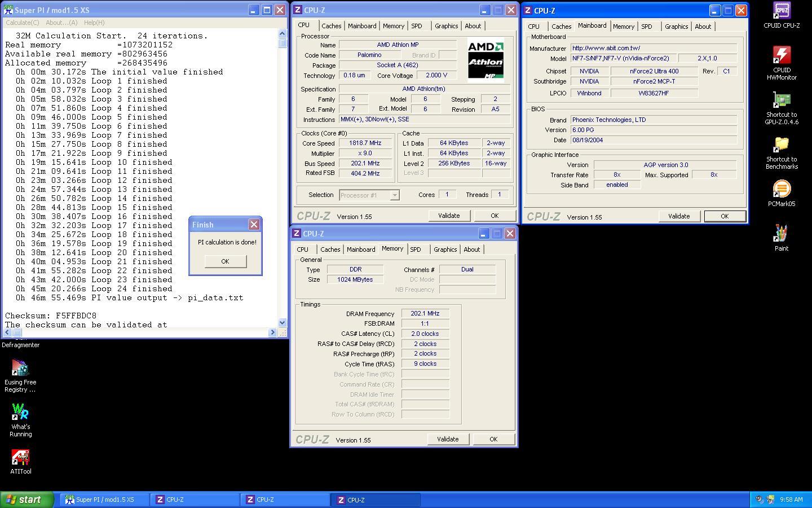Switch to Memory tab in Mainboard window
The width and height of the screenshot is (812, 508).
point(624,27)
